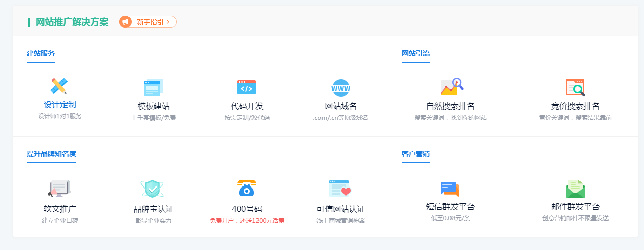Viewport: 644px width, 250px height.
Task: Click the text 线上商城营销神器
Action: pyautogui.click(x=341, y=220)
